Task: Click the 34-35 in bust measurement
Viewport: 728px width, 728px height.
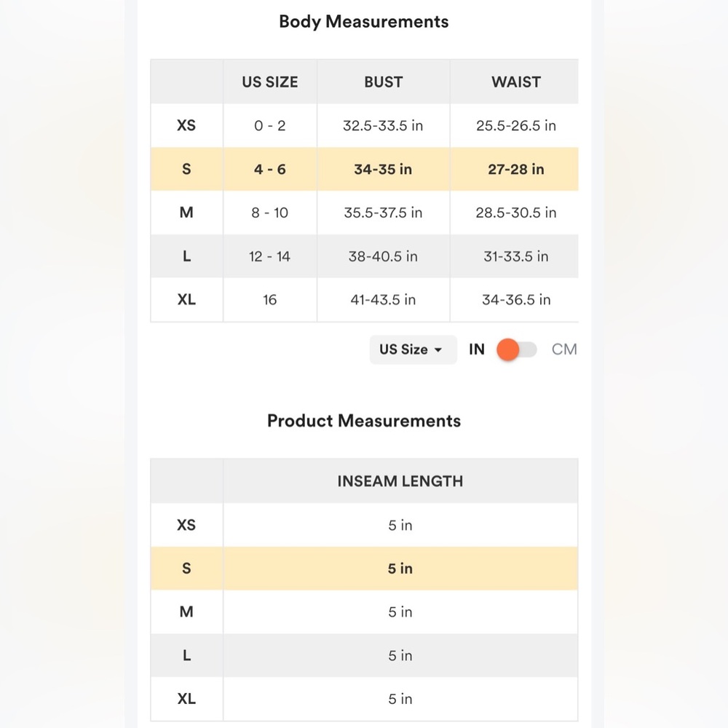Action: (x=383, y=170)
